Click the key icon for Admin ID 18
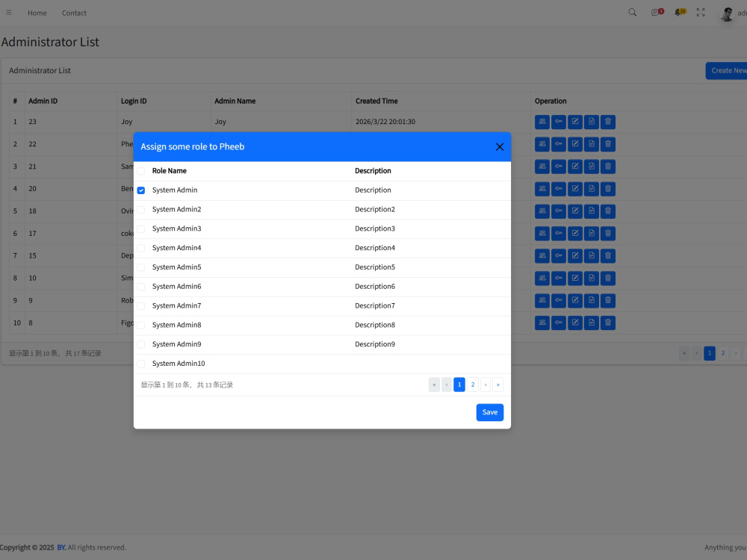The height and width of the screenshot is (560, 747). 558,211
